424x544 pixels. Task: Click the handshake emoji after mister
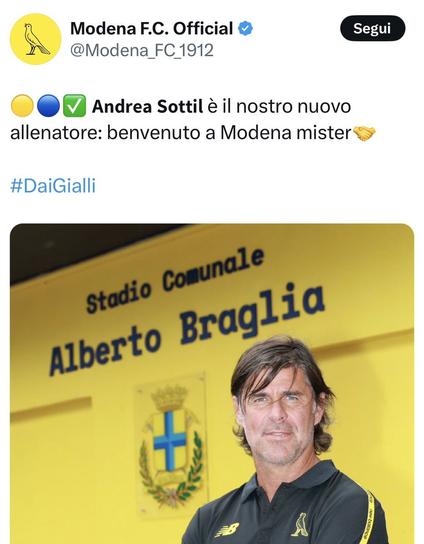click(364, 133)
